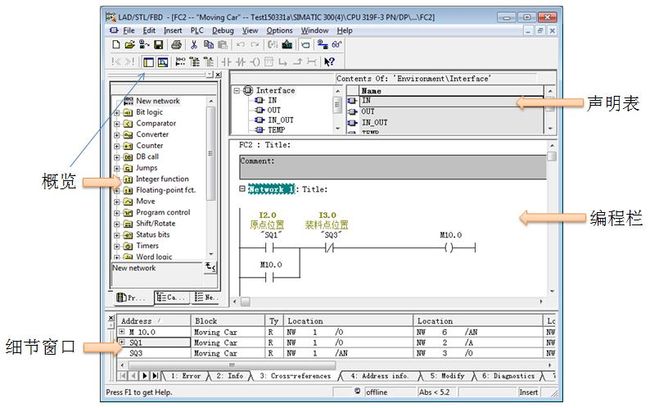650x408 pixels.
Task: Click the Comment field of FC2
Action: click(x=393, y=167)
